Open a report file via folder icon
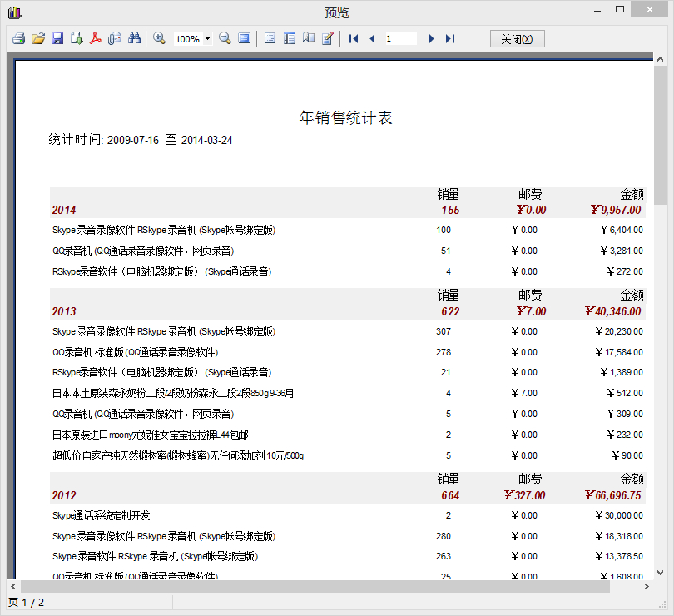The height and width of the screenshot is (616, 674). [x=37, y=39]
